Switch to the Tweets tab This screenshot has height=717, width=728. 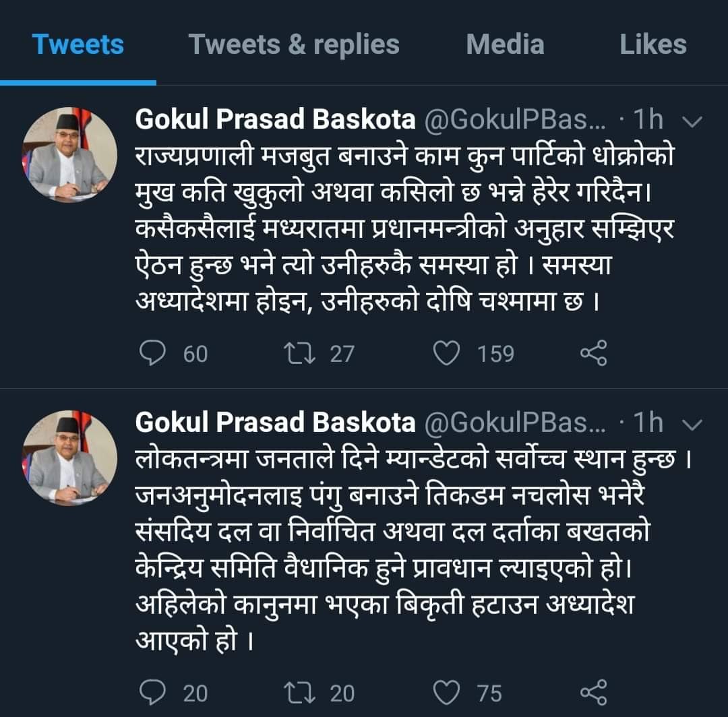tap(78, 44)
